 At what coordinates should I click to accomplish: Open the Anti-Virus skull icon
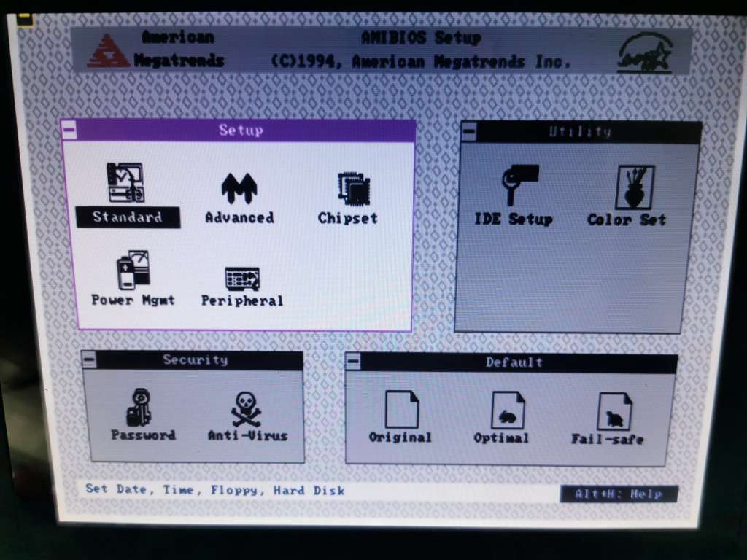pos(246,409)
